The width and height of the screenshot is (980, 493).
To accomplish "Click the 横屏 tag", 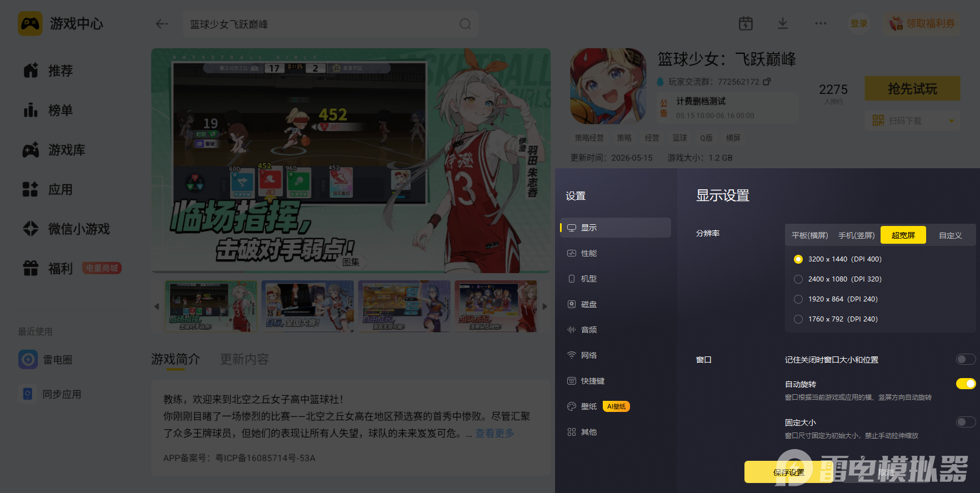I will tap(733, 138).
